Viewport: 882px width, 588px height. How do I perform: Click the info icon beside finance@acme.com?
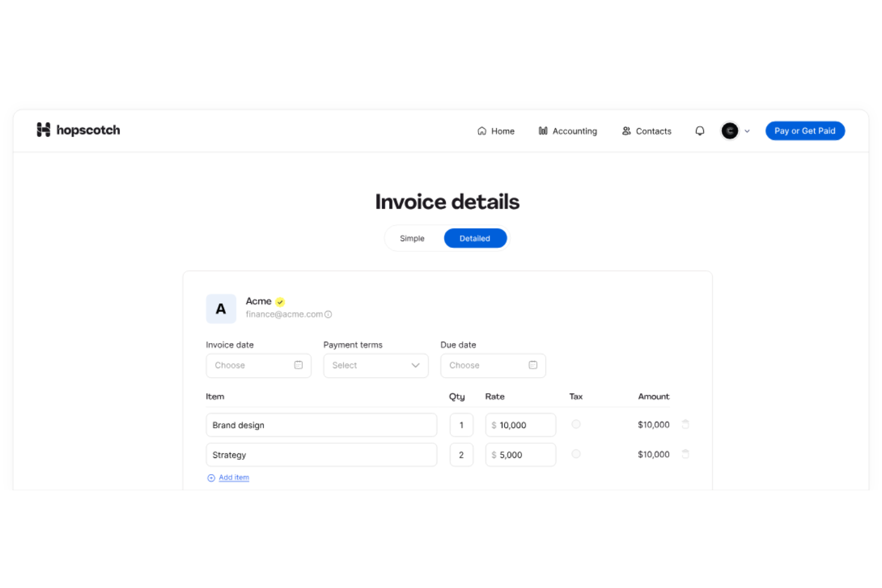coord(328,315)
